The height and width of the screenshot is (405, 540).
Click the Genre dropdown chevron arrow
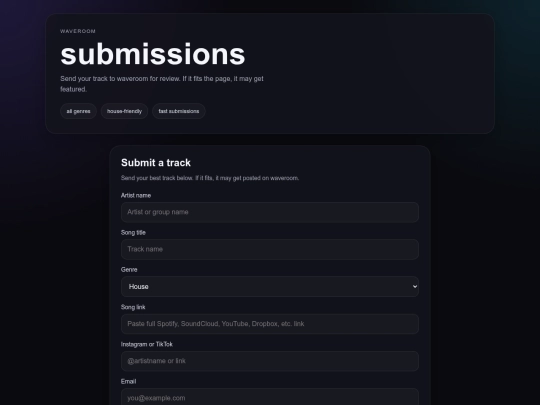pos(415,287)
